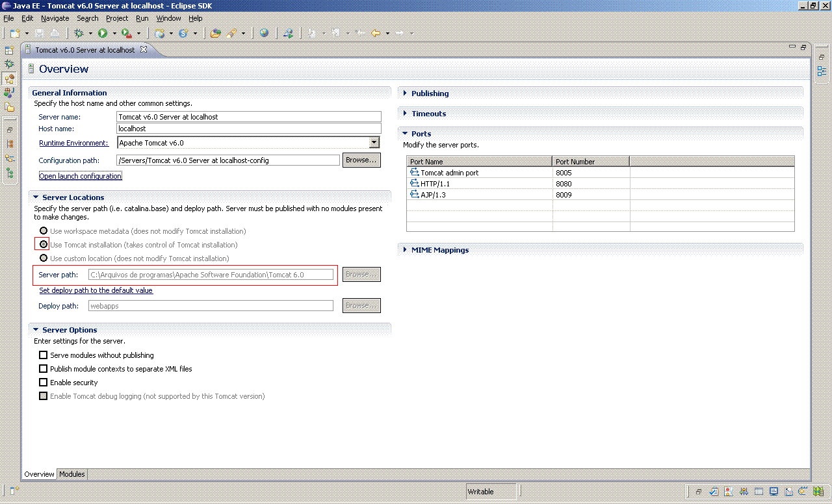Open the Web Browser globe icon
Image resolution: width=832 pixels, height=504 pixels.
click(264, 32)
